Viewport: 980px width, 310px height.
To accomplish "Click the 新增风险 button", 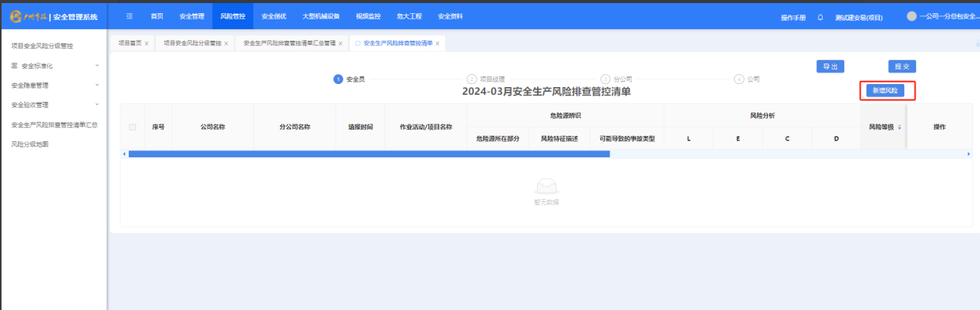I will [x=884, y=90].
